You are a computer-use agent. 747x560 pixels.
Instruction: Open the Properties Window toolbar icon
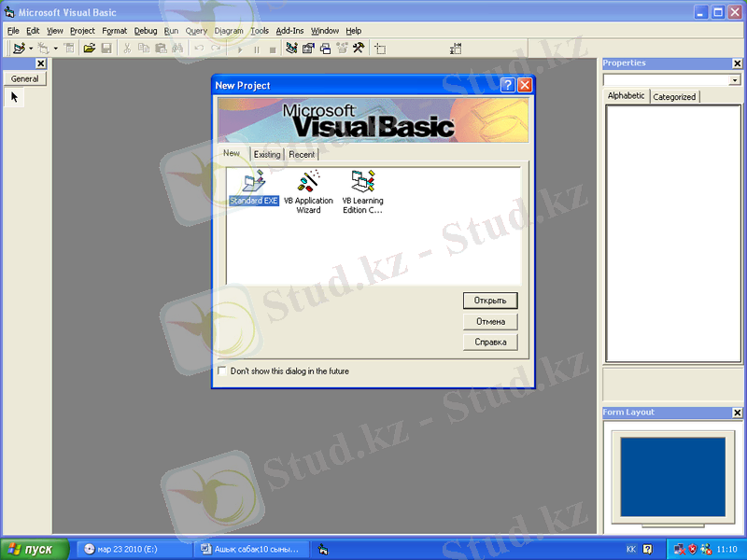click(x=309, y=48)
